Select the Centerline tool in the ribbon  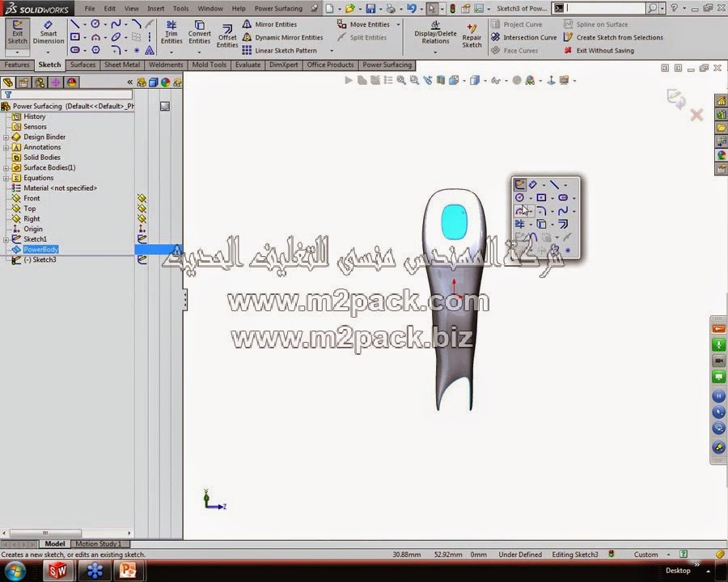click(x=150, y=36)
